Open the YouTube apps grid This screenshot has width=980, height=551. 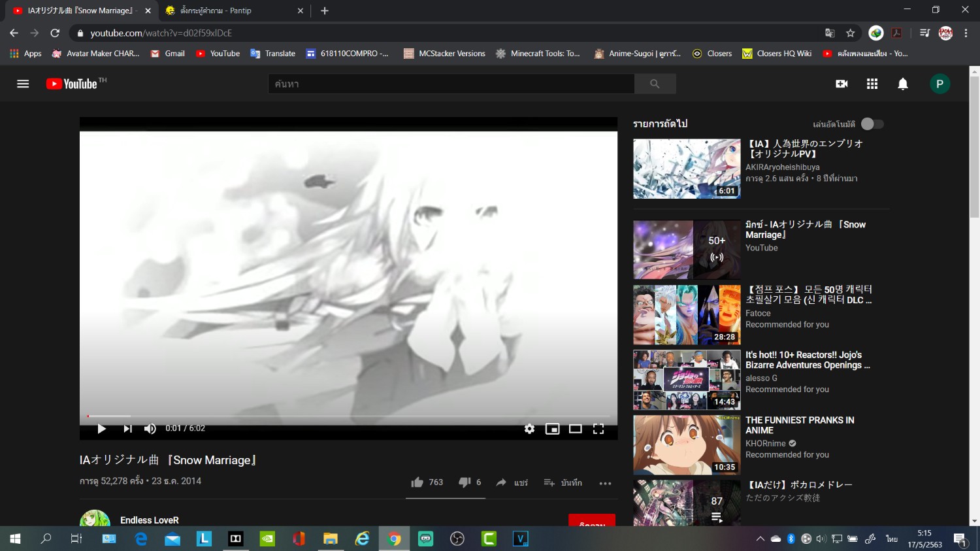(872, 84)
